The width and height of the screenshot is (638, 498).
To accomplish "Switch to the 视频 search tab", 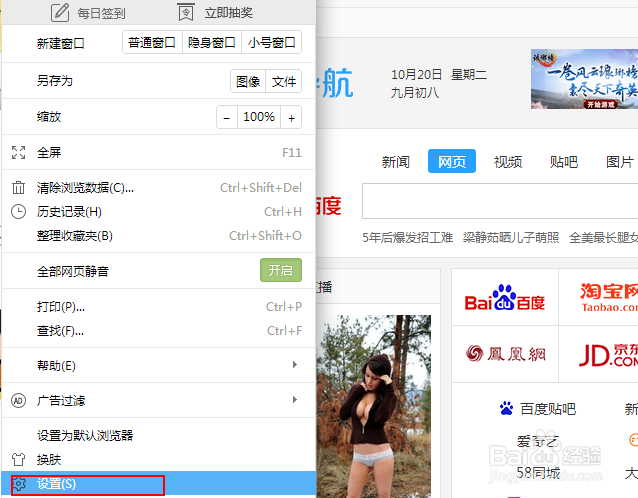I will [x=508, y=162].
